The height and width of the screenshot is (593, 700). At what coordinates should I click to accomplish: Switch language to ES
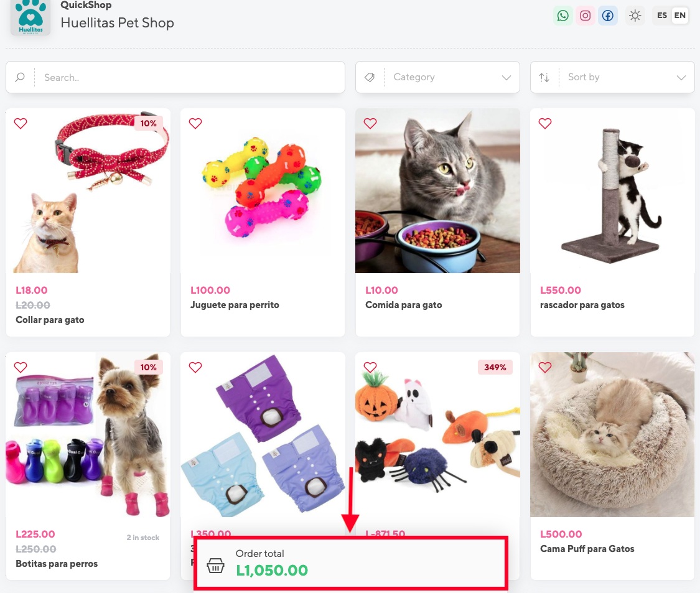pos(662,16)
